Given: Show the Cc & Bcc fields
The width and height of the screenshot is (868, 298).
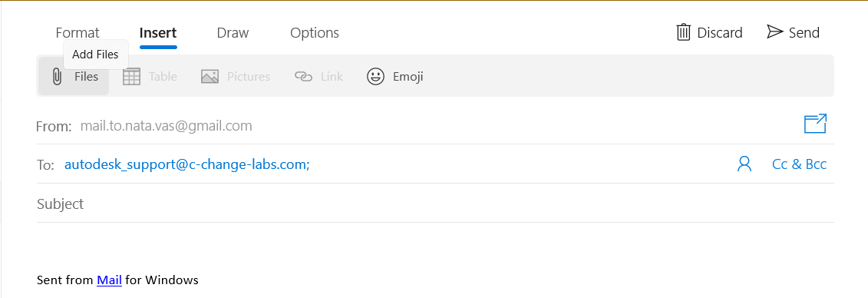Looking at the screenshot, I should (799, 164).
